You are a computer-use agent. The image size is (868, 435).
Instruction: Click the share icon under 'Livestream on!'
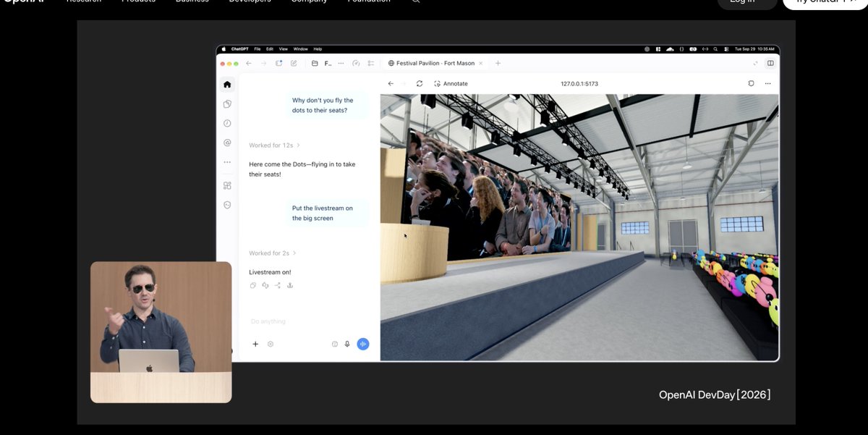278,286
